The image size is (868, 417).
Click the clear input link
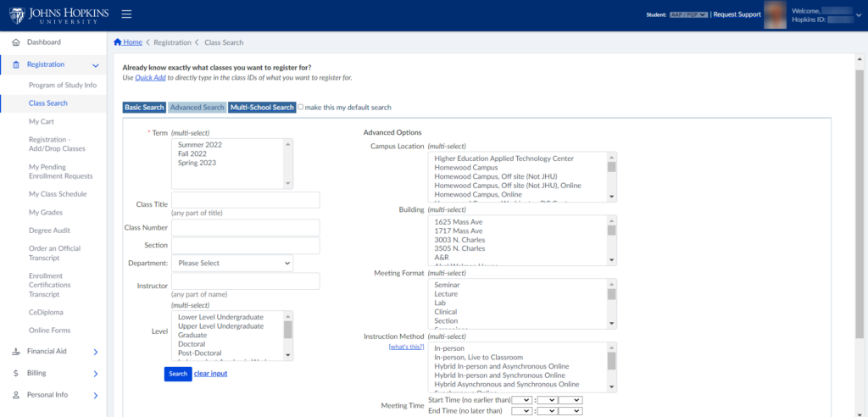[210, 374]
